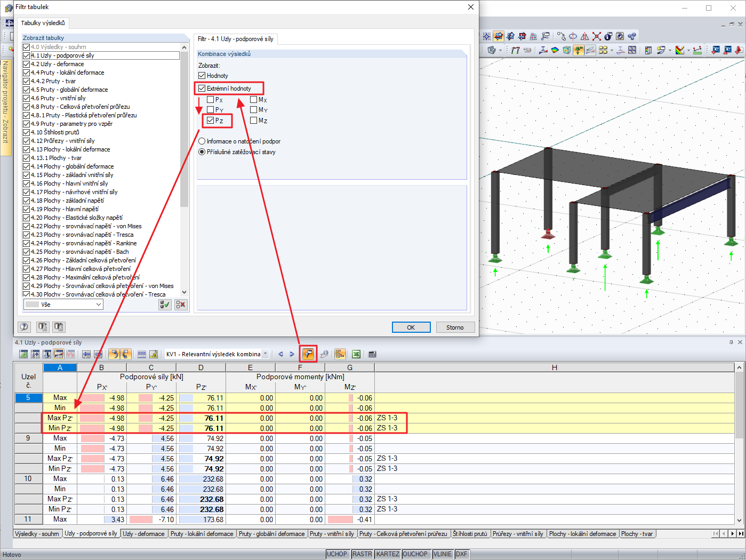Click the red cross-node icon in main toolbar
This screenshot has height=560, width=746.
click(x=597, y=36)
